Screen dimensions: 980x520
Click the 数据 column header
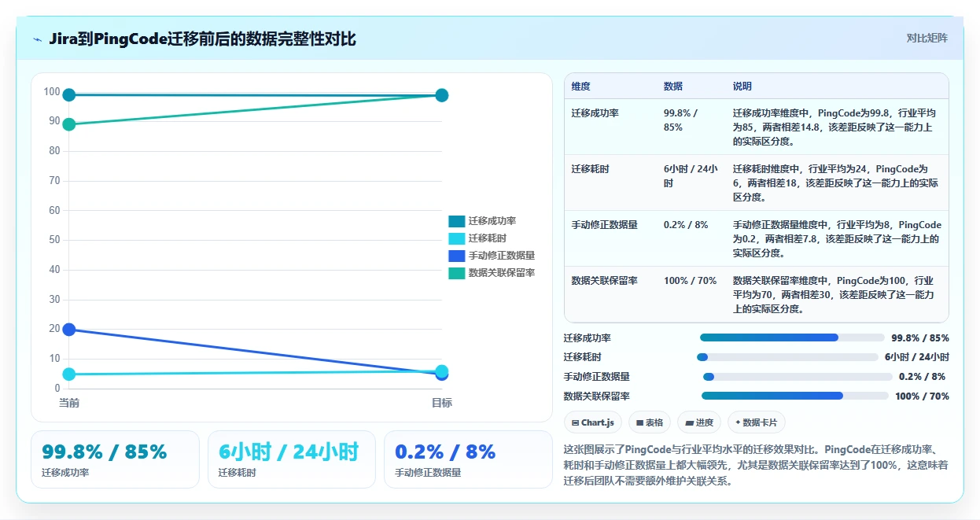(x=673, y=87)
